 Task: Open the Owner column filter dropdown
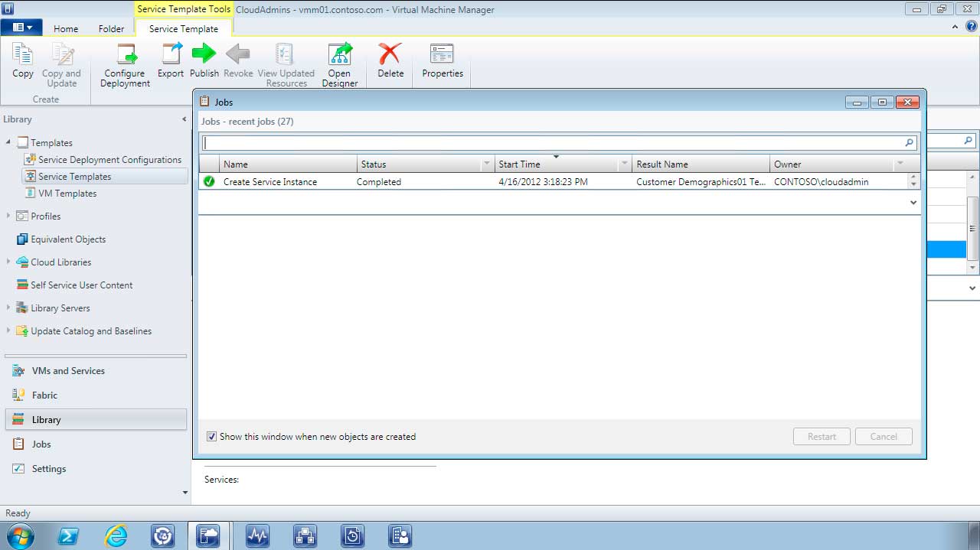(900, 164)
